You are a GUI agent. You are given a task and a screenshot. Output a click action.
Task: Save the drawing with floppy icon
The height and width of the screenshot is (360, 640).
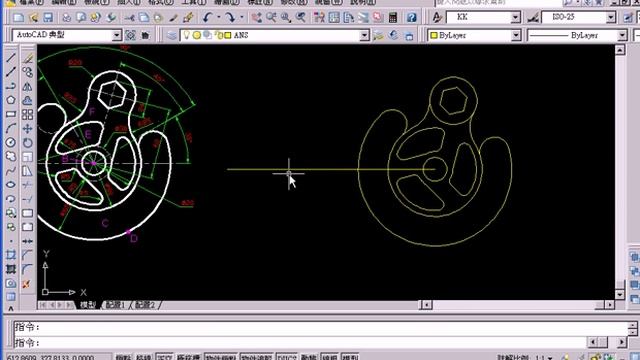click(x=48, y=18)
